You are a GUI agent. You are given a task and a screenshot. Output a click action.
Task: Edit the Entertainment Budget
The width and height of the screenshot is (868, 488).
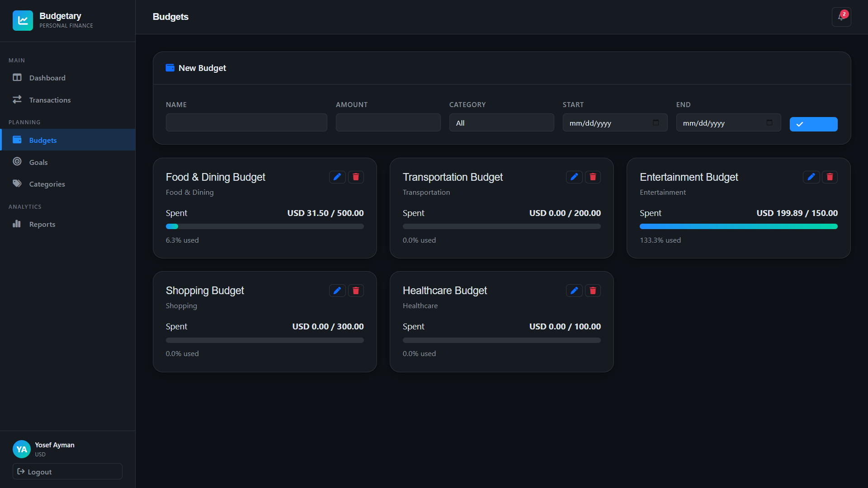(811, 177)
